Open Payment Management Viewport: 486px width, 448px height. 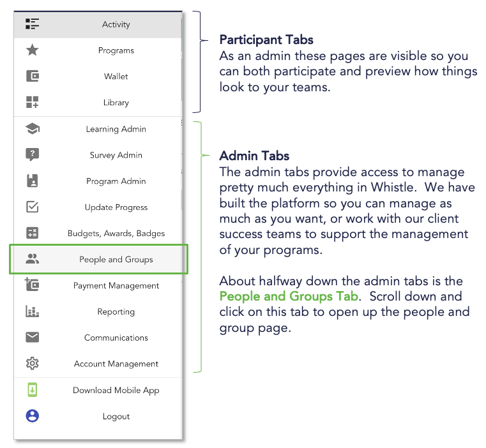click(x=98, y=285)
